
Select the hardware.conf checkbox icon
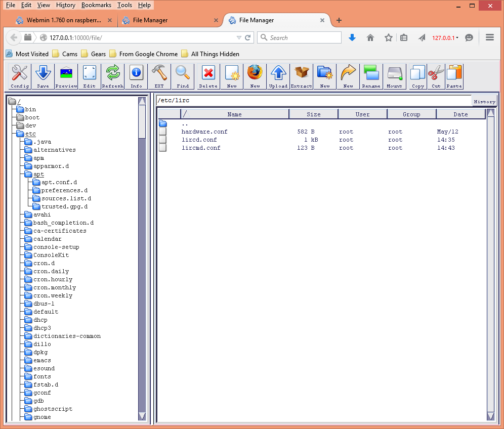(162, 132)
